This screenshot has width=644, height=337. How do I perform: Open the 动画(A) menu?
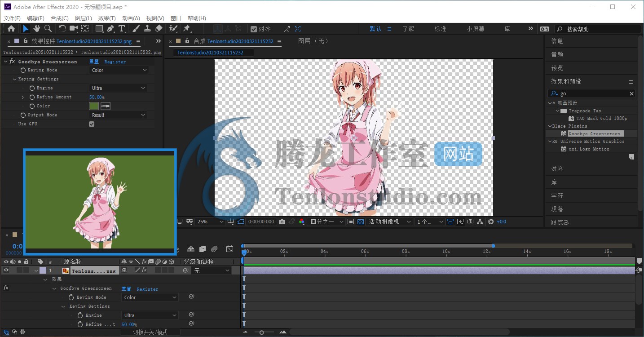click(131, 18)
